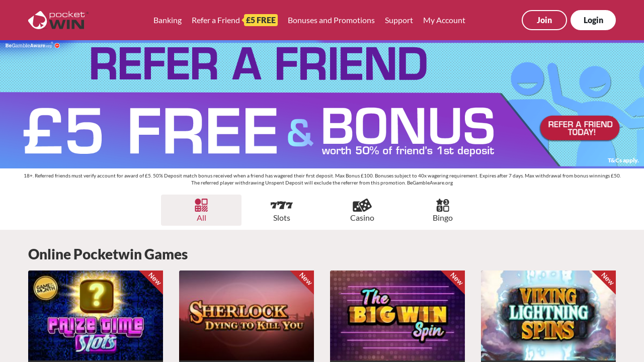Viewport: 644px width, 362px height.
Task: Select the Casino dice icon
Action: point(362,205)
